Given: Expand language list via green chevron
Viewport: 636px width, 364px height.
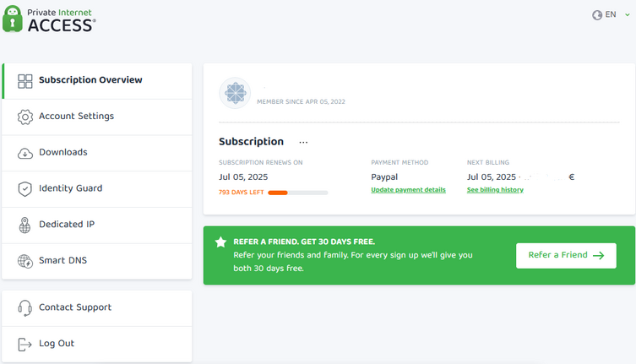Looking at the screenshot, I should pyautogui.click(x=627, y=14).
